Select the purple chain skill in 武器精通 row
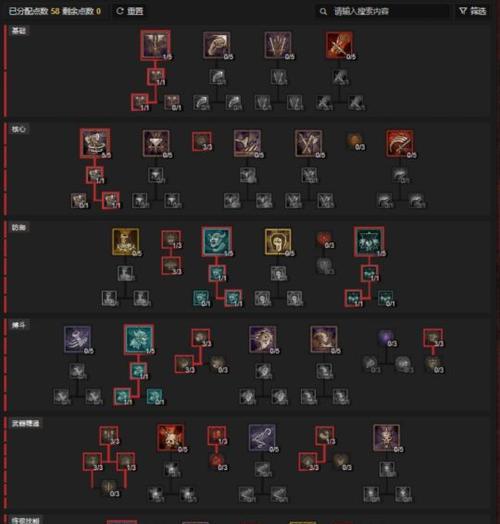Viewport: 500px width, 524px height. click(x=262, y=438)
